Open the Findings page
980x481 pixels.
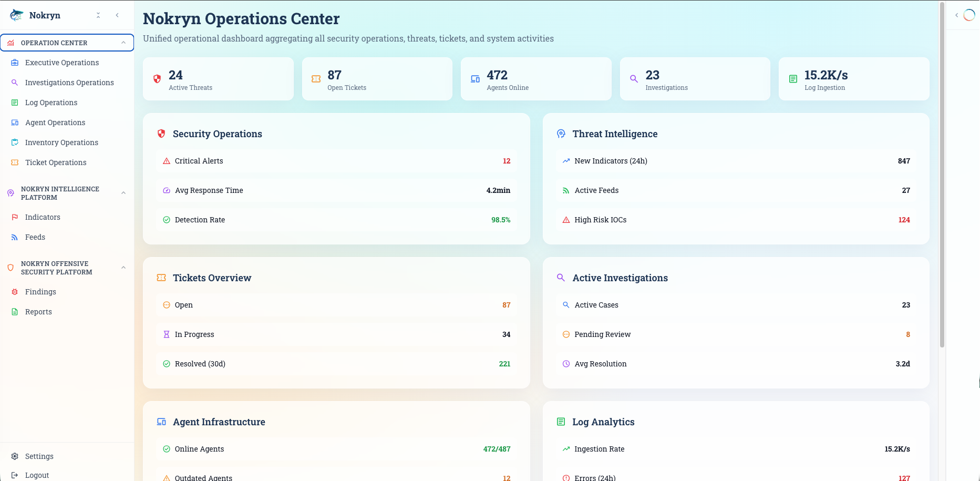[x=40, y=292]
